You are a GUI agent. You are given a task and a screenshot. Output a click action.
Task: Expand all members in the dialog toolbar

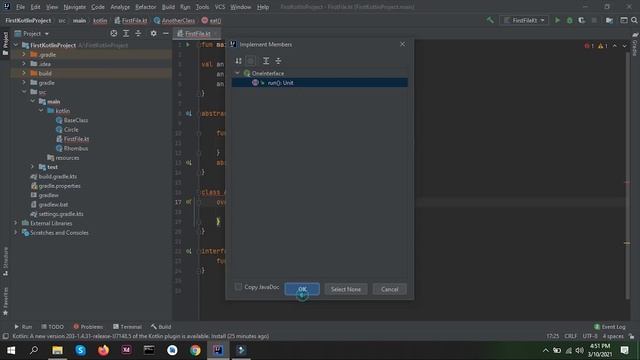(266, 61)
